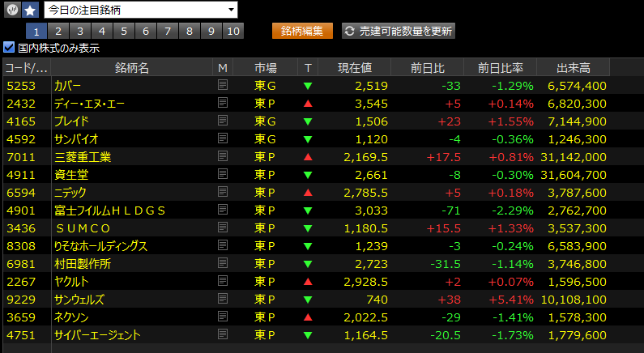Open memo icon for ニデック row
The width and height of the screenshot is (644, 353).
(223, 192)
